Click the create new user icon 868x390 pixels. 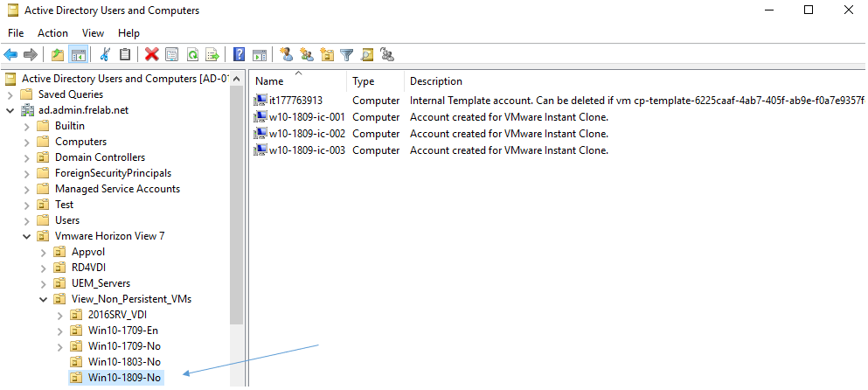[x=286, y=54]
